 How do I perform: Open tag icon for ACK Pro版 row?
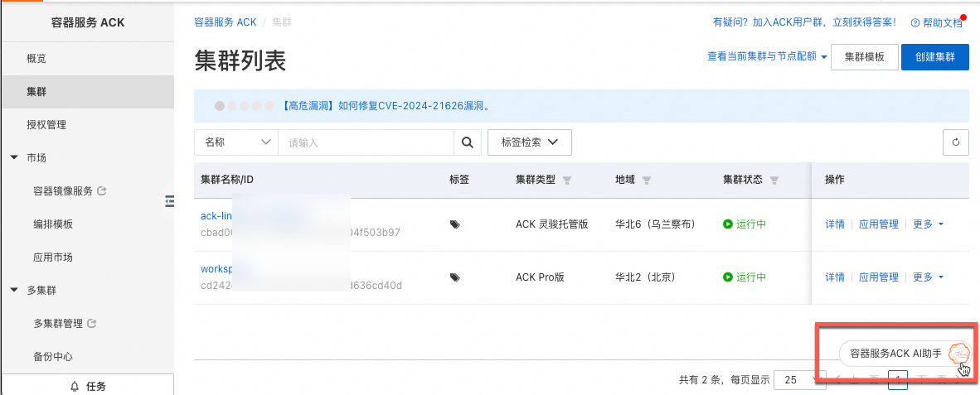[x=455, y=277]
